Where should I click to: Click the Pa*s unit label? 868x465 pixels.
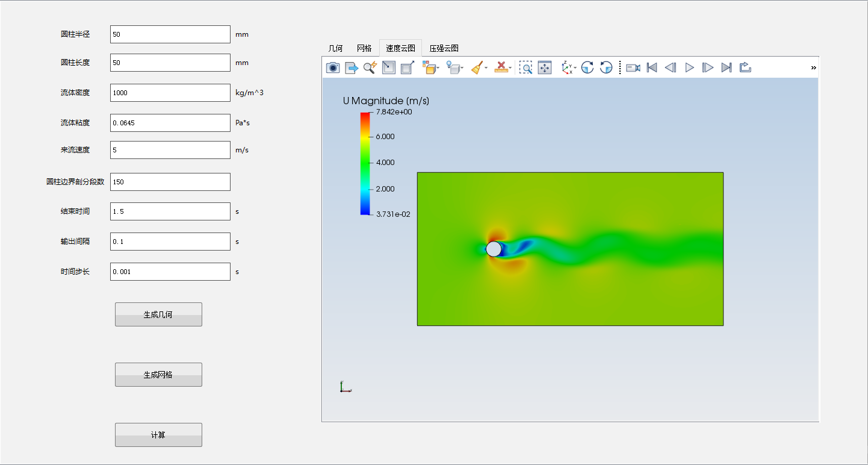tap(242, 123)
